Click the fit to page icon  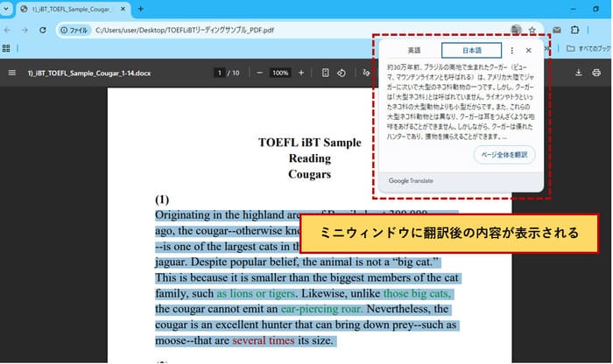[325, 73]
